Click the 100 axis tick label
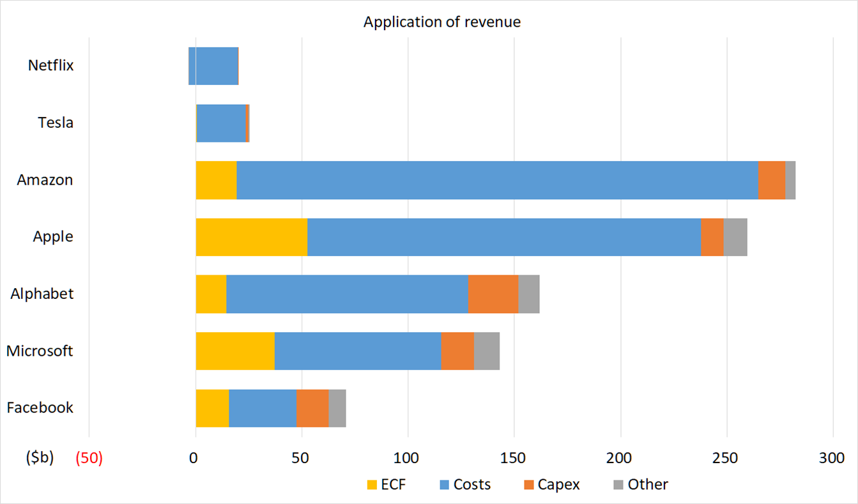Screen dimensions: 858x504 pyautogui.click(x=408, y=459)
